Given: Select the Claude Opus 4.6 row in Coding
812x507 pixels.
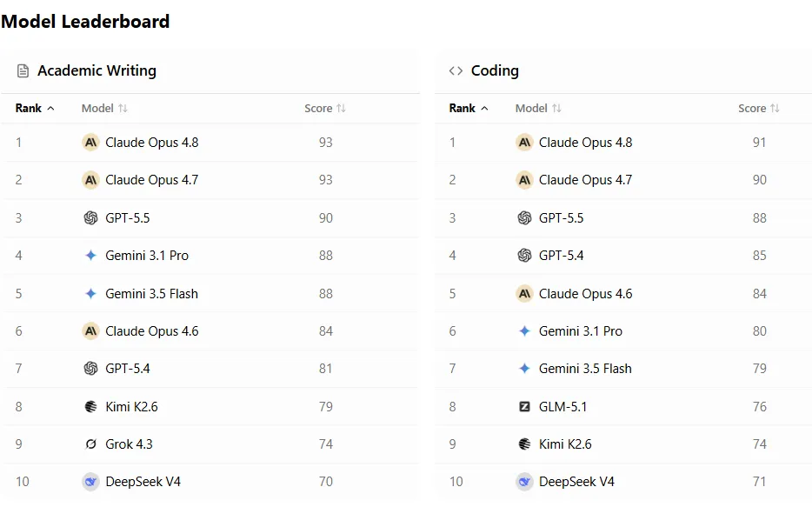Looking at the screenshot, I should [x=623, y=294].
